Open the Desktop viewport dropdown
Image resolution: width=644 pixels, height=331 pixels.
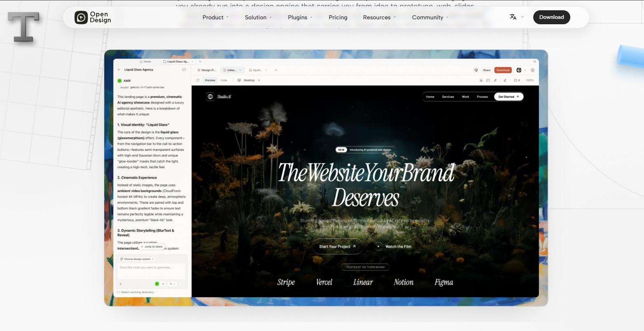[x=249, y=80]
